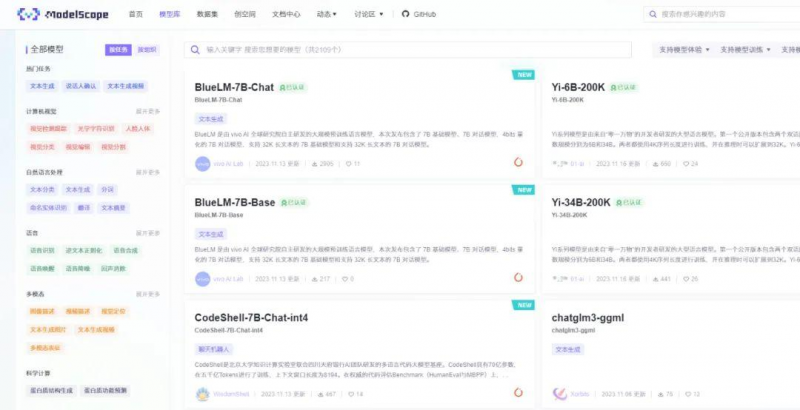800x410 pixels.
Task: Click the 文本分类 tag under 自然语言处理
Action: [42, 190]
